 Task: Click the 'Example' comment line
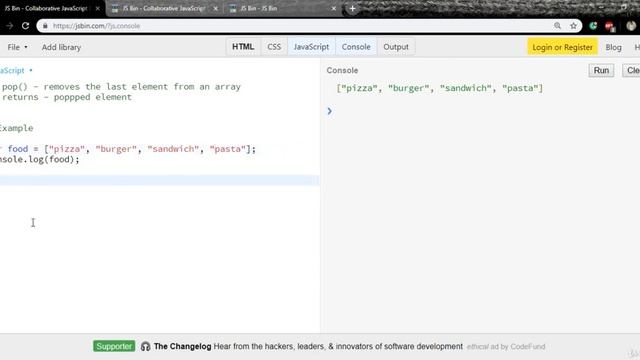click(x=16, y=128)
